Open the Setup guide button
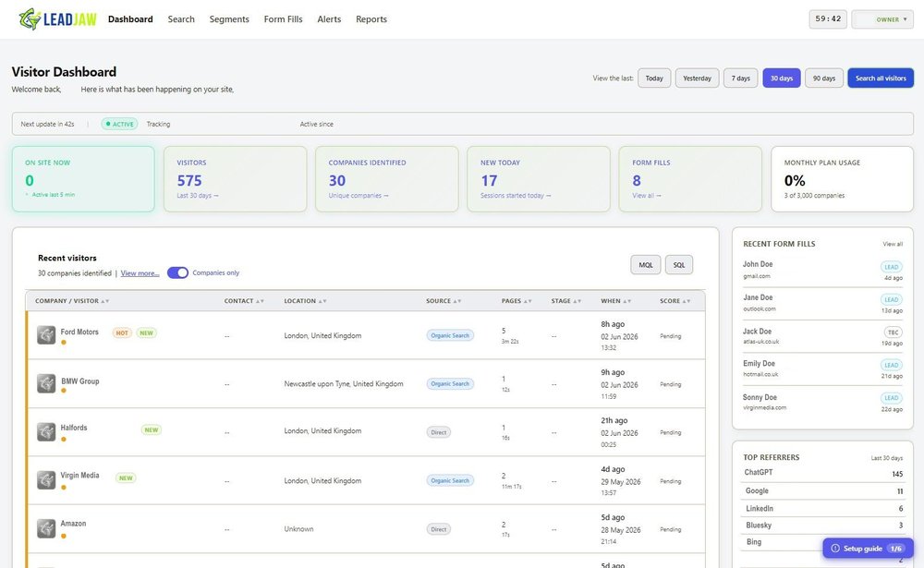924x568 pixels. click(868, 549)
